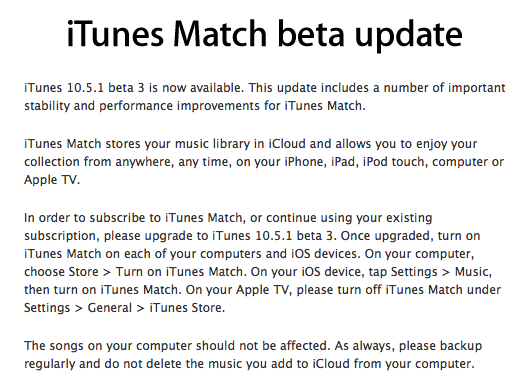The image size is (527, 391).
Task: Click the text 'tap Settings > Music'
Action: 430,272
